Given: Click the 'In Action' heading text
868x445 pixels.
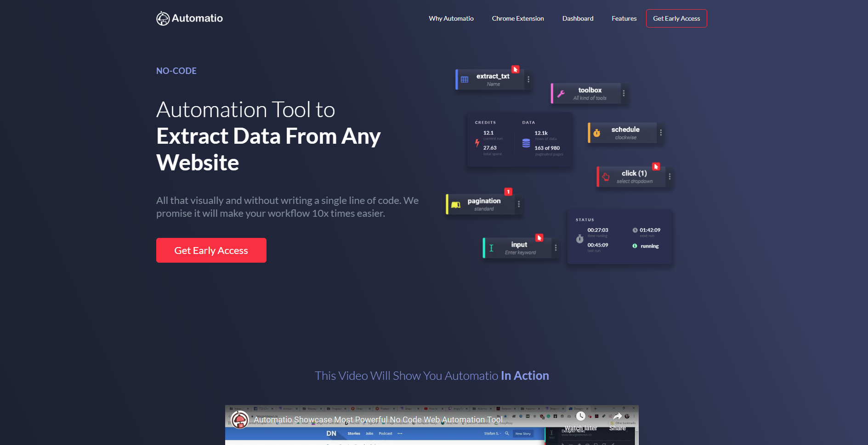Looking at the screenshot, I should [x=525, y=376].
